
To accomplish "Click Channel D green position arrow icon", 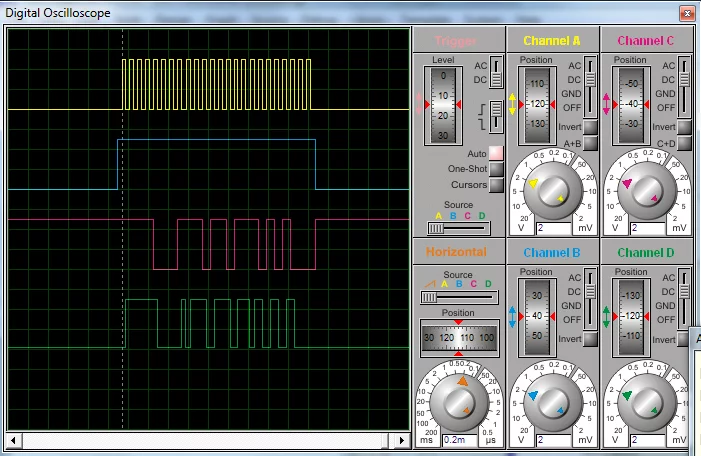I will click(x=604, y=317).
